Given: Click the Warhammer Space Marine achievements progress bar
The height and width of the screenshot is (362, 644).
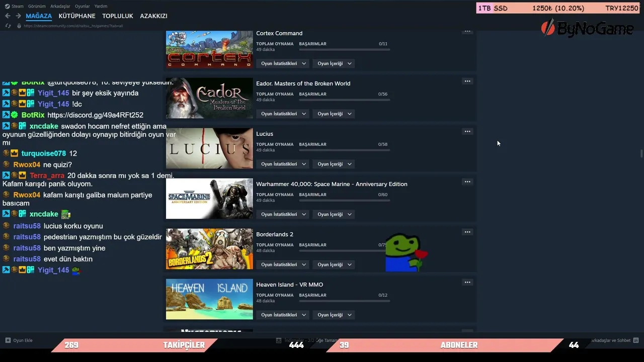Looking at the screenshot, I should tap(345, 200).
